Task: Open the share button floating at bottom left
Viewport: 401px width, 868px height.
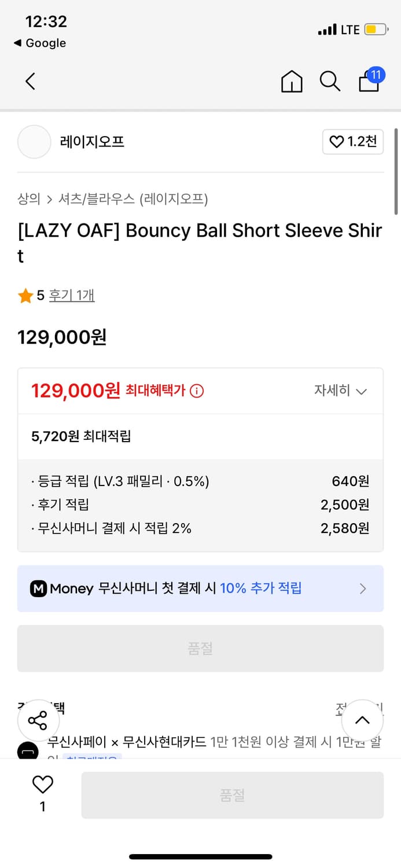Action: [x=38, y=720]
